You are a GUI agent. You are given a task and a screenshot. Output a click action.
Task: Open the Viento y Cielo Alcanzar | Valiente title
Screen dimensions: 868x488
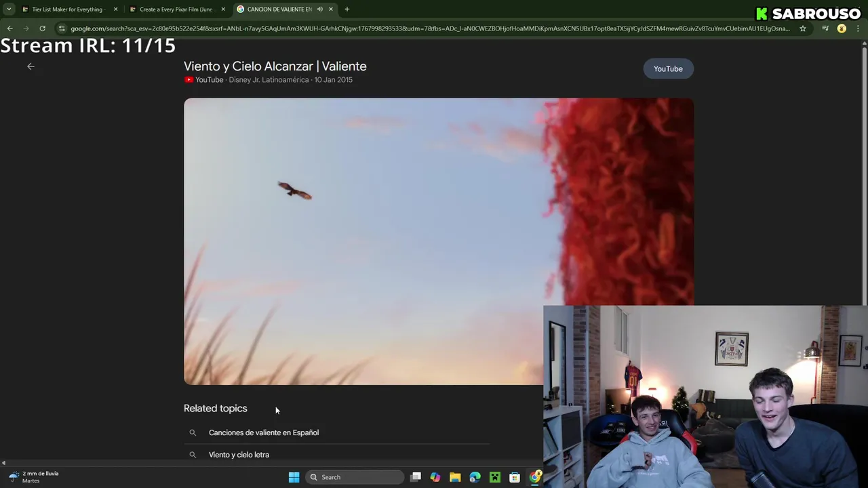pyautogui.click(x=275, y=66)
